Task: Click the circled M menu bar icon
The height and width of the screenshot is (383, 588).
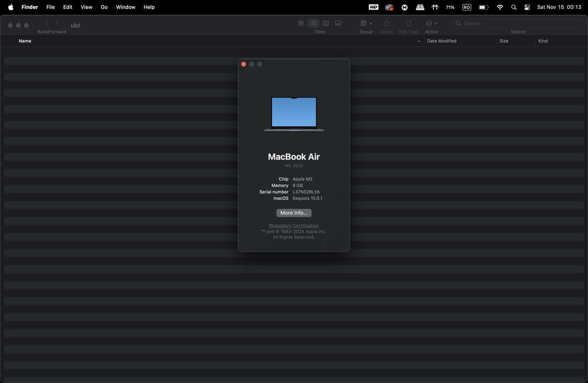Action: (405, 7)
